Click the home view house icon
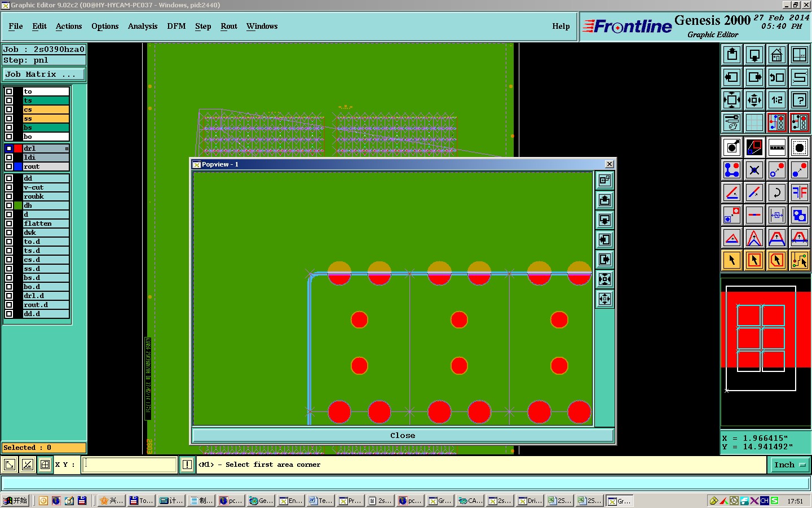 (x=777, y=55)
